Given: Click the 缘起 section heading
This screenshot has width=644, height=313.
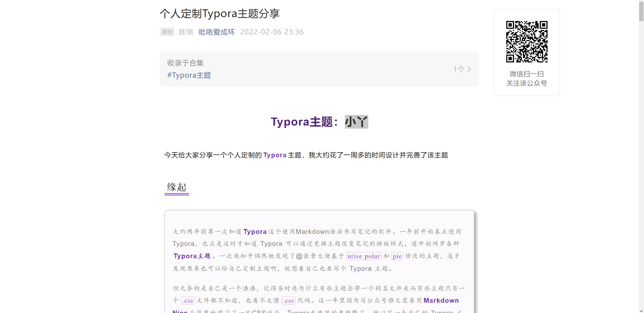Looking at the screenshot, I should pyautogui.click(x=177, y=187).
